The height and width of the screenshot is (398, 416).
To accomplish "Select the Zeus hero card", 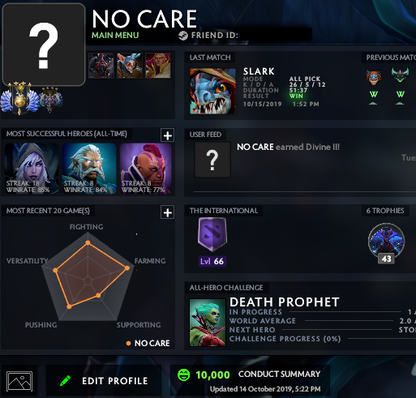I will (89, 169).
